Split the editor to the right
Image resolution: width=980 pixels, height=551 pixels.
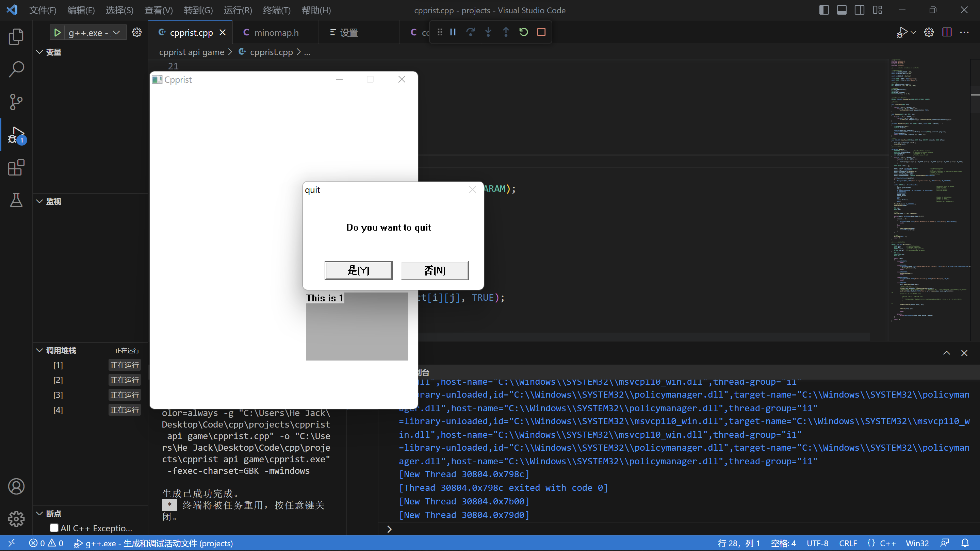pos(947,32)
